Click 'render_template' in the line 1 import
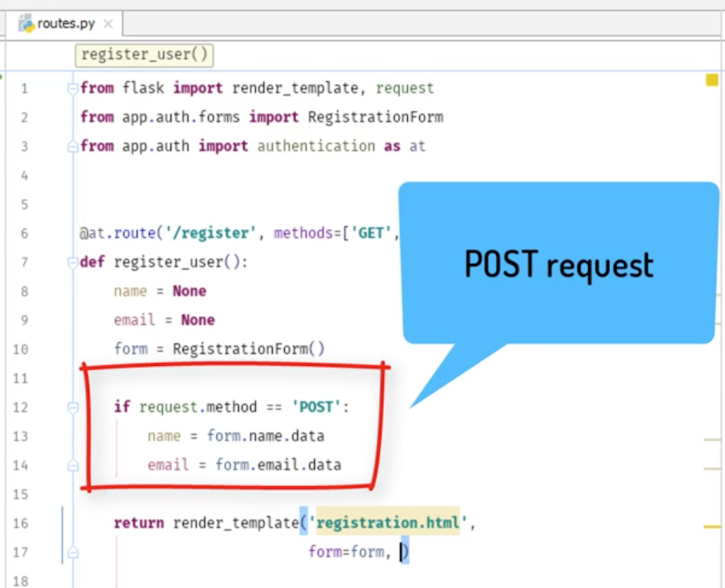The height and width of the screenshot is (588, 725). 295,88
